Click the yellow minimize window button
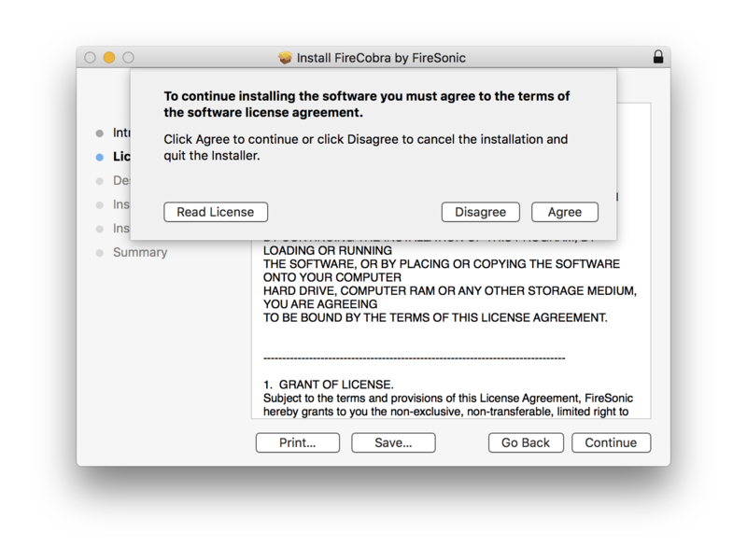747x560 pixels. point(109,58)
